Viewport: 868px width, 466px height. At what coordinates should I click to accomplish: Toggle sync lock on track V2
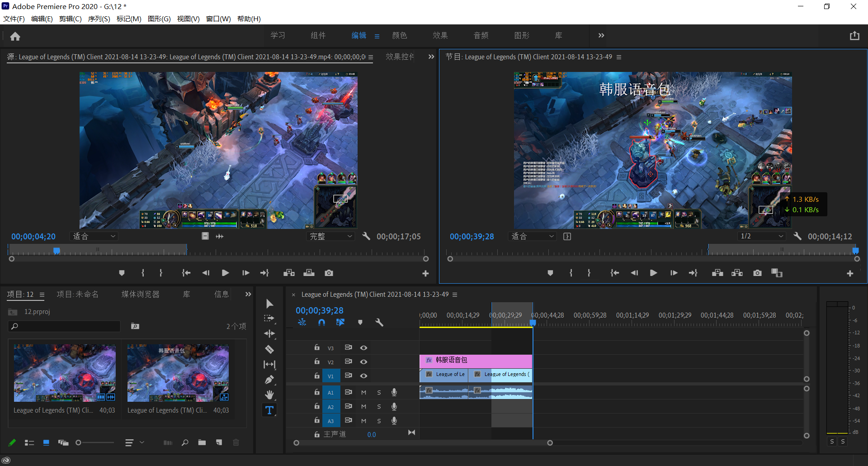pos(348,361)
